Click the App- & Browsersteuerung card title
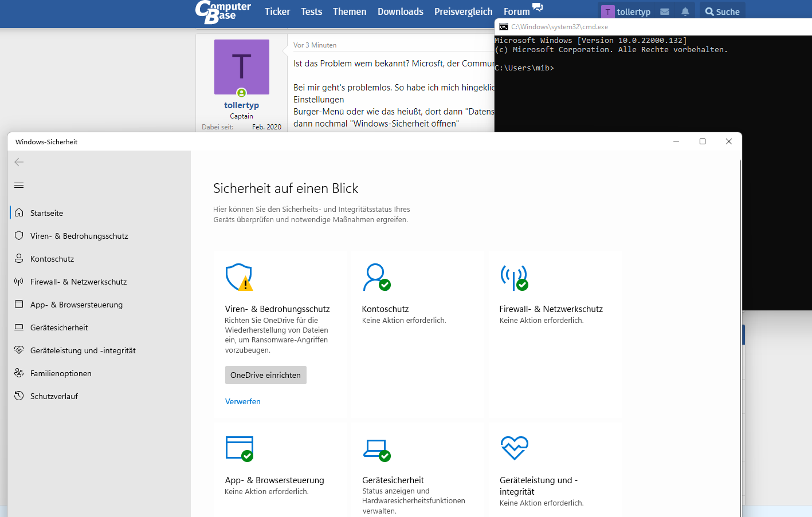 [x=274, y=480]
